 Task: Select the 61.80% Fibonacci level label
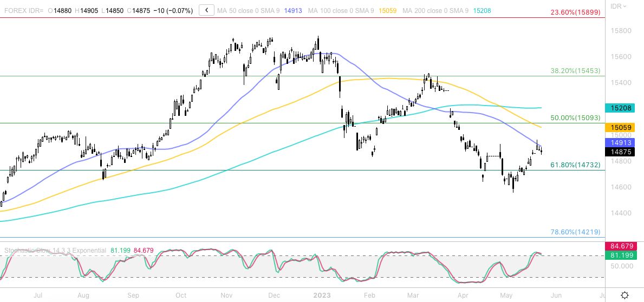[575, 165]
